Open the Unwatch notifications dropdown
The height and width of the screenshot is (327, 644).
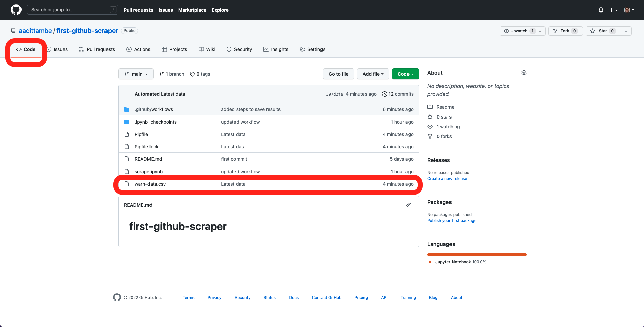point(522,31)
